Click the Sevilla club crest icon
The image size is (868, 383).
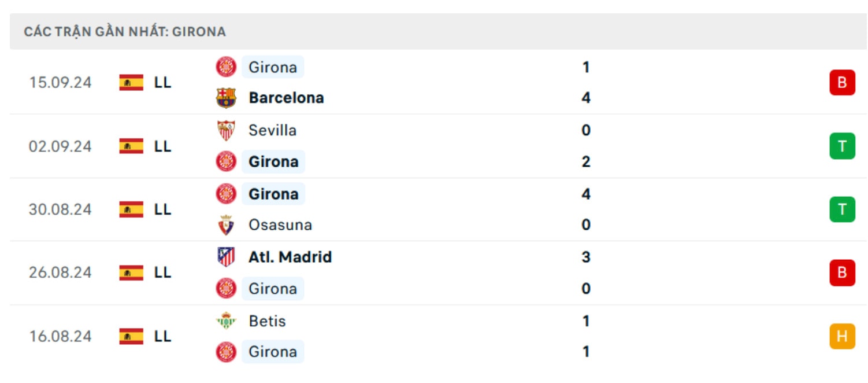pyautogui.click(x=226, y=130)
